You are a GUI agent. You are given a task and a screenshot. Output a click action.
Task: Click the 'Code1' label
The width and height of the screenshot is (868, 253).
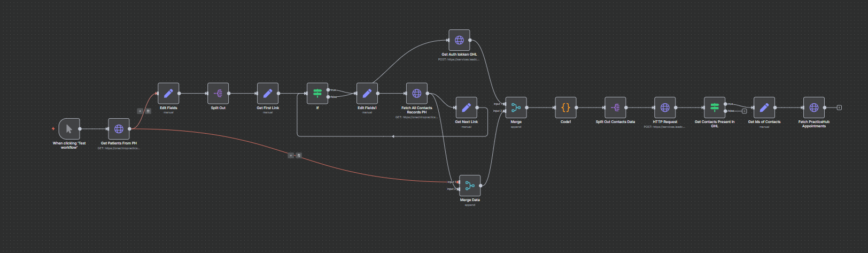565,122
